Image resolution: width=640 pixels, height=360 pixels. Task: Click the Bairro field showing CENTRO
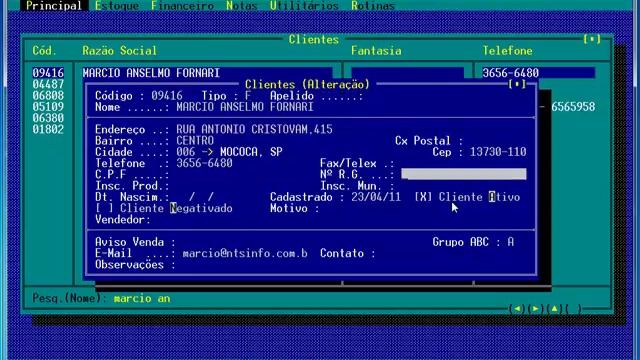click(195, 141)
